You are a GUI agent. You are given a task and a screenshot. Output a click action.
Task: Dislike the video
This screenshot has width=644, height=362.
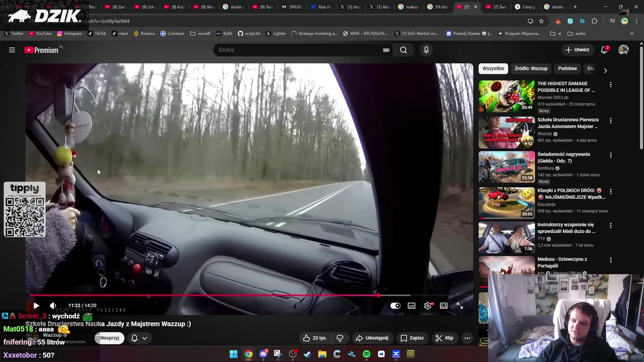coord(340,338)
